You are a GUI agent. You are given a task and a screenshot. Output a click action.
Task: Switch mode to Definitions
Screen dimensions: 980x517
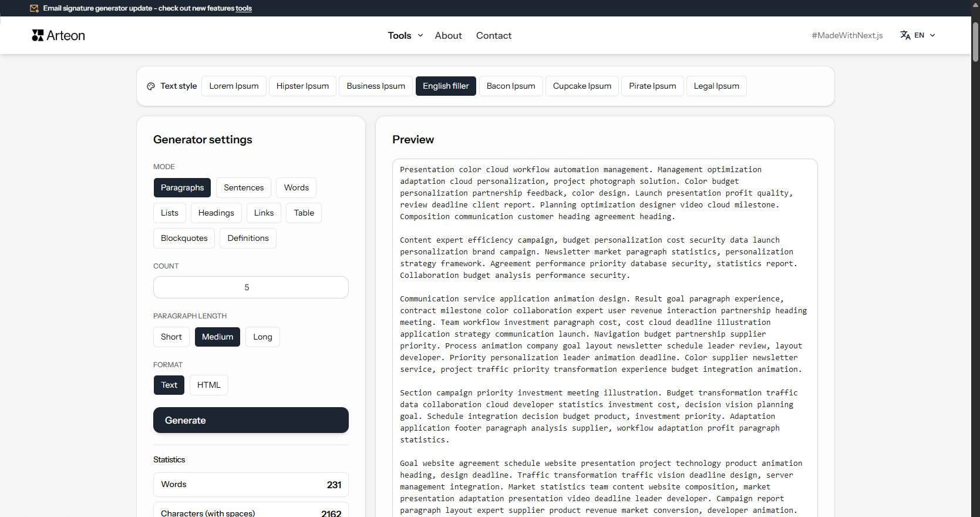pos(248,238)
